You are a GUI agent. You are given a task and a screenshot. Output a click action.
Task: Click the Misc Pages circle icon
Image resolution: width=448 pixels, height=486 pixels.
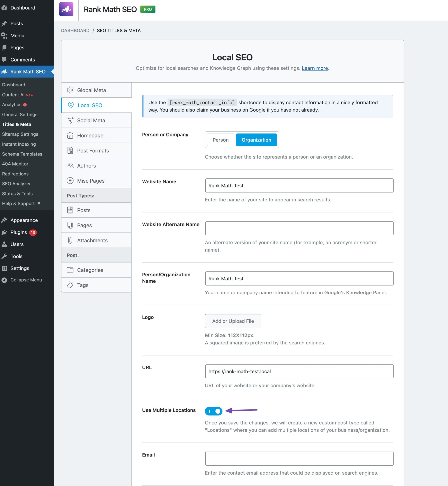(70, 181)
